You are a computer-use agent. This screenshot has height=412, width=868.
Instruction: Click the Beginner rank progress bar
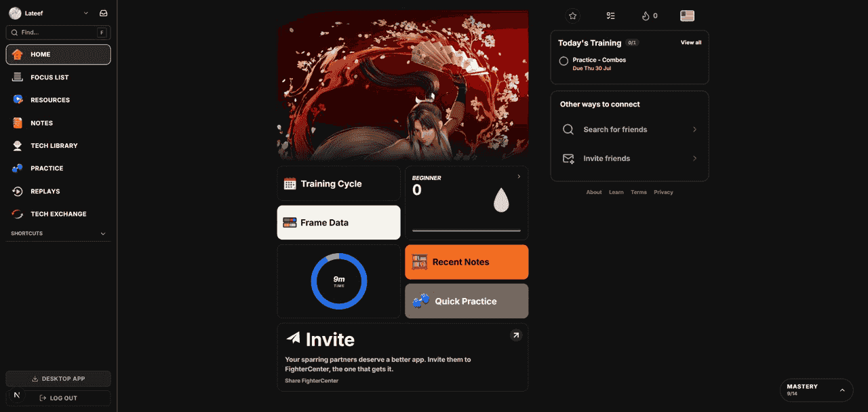coord(467,231)
